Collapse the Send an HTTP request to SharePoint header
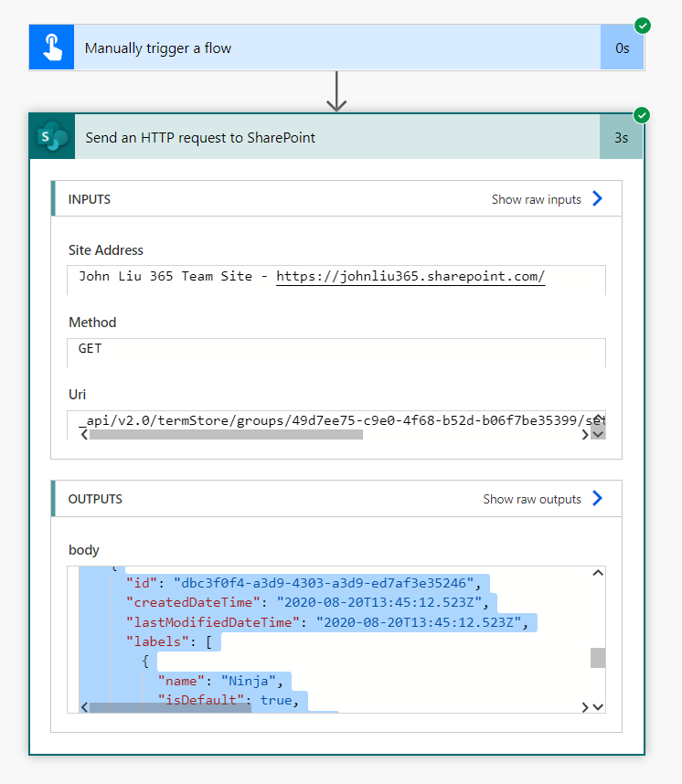This screenshot has height=784, width=682. (336, 137)
